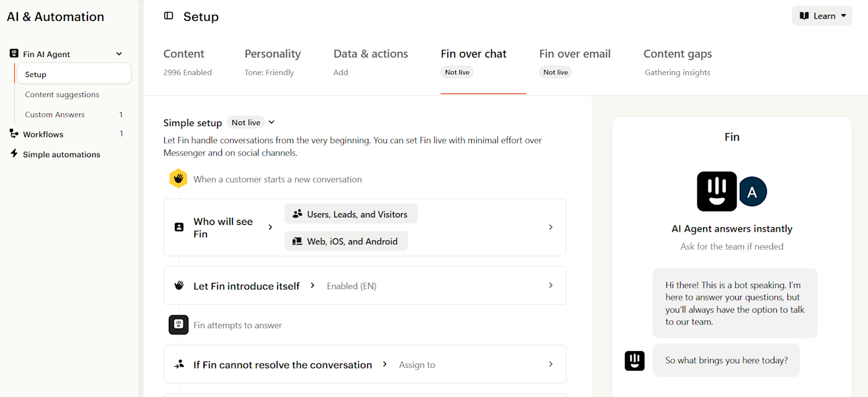Click the small Fin avatar next to chat message
This screenshot has height=397, width=868.
tap(634, 360)
